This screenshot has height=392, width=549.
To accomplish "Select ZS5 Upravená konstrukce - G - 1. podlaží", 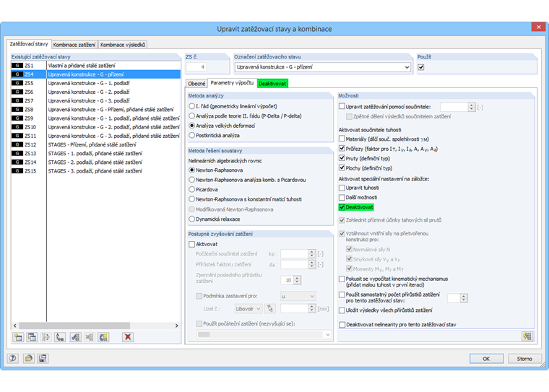I will [96, 83].
